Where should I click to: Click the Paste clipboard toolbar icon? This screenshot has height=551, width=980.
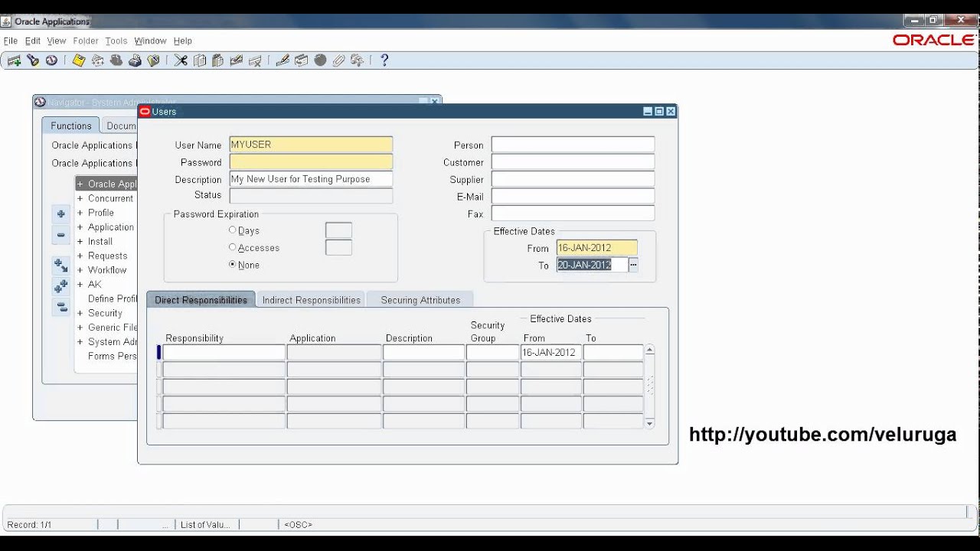217,60
